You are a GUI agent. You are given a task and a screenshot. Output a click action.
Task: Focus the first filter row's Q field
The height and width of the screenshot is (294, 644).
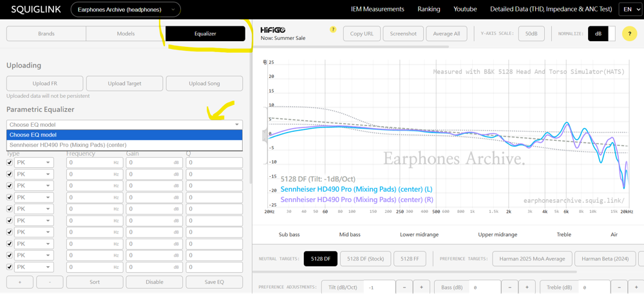(214, 163)
